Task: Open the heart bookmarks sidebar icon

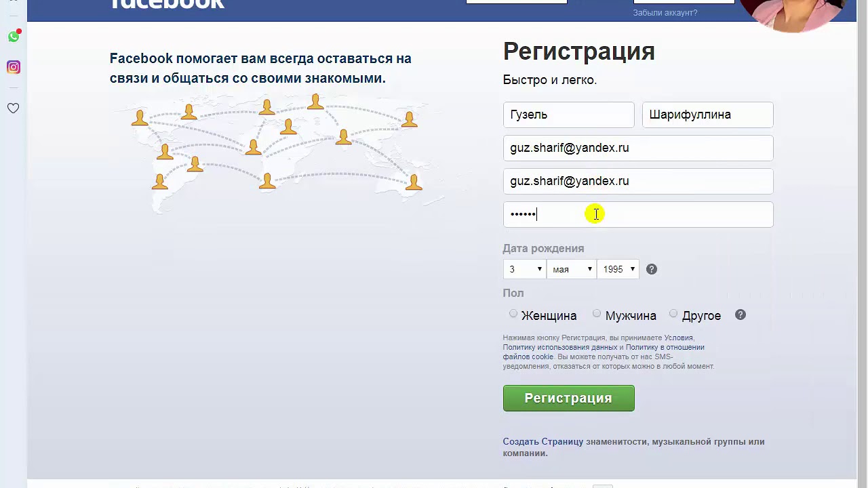Action: pyautogui.click(x=14, y=108)
